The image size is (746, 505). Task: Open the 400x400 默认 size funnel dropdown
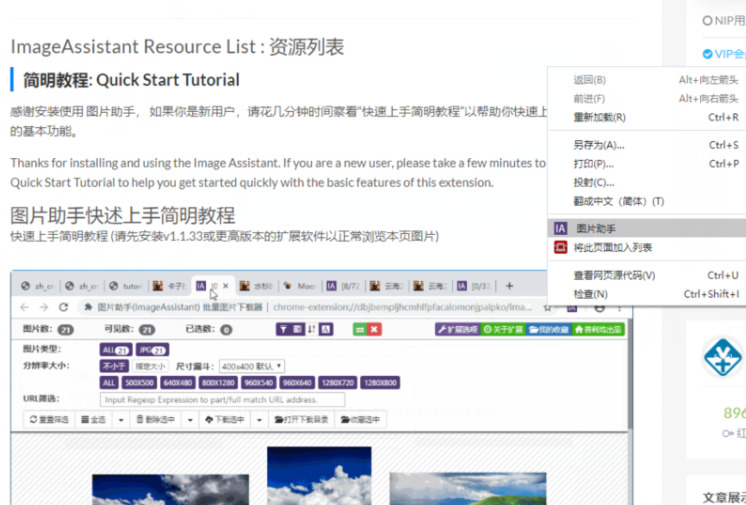(252, 366)
